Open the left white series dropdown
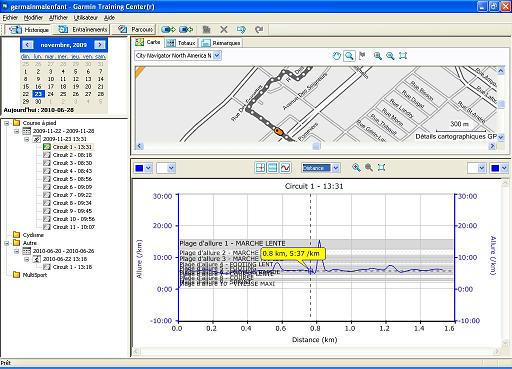Screen dimensions: 512x369 click(x=171, y=168)
